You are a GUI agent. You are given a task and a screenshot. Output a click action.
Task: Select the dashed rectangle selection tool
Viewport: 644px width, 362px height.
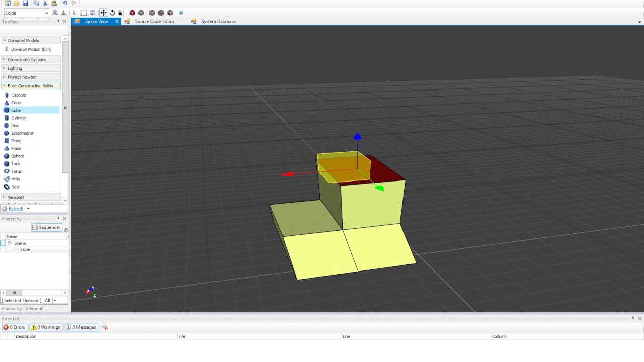pos(84,13)
